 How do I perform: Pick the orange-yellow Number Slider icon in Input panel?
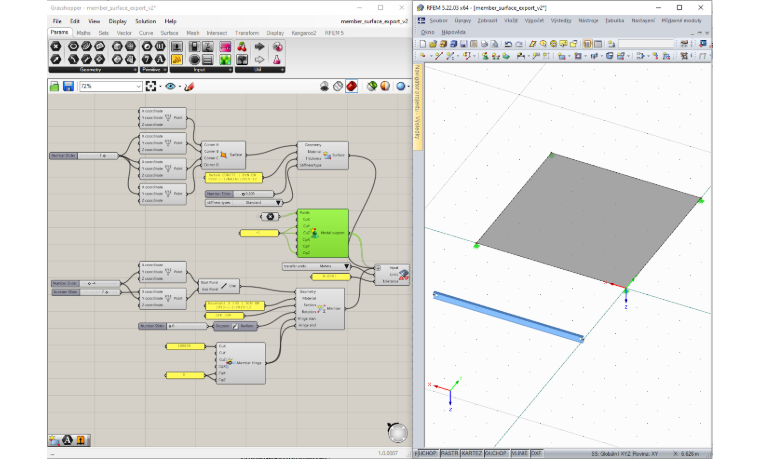coord(176,60)
